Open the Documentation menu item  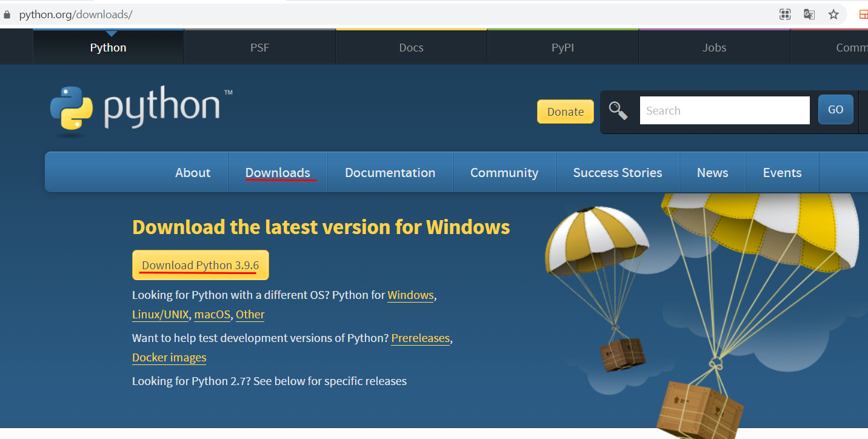pos(390,172)
